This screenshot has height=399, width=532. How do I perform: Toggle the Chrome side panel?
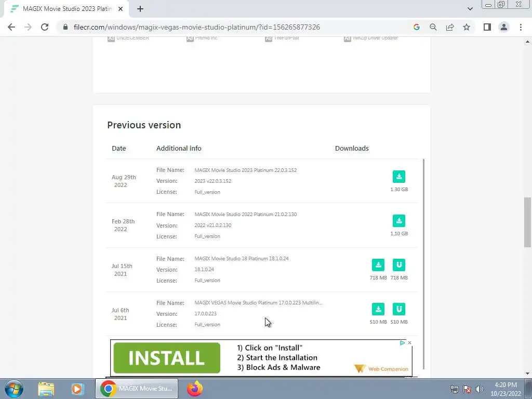(x=487, y=27)
